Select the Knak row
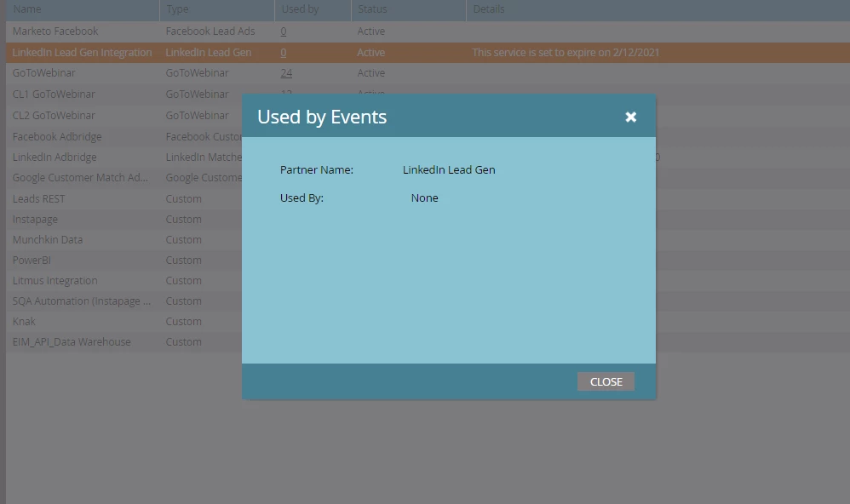850x504 pixels. click(24, 321)
